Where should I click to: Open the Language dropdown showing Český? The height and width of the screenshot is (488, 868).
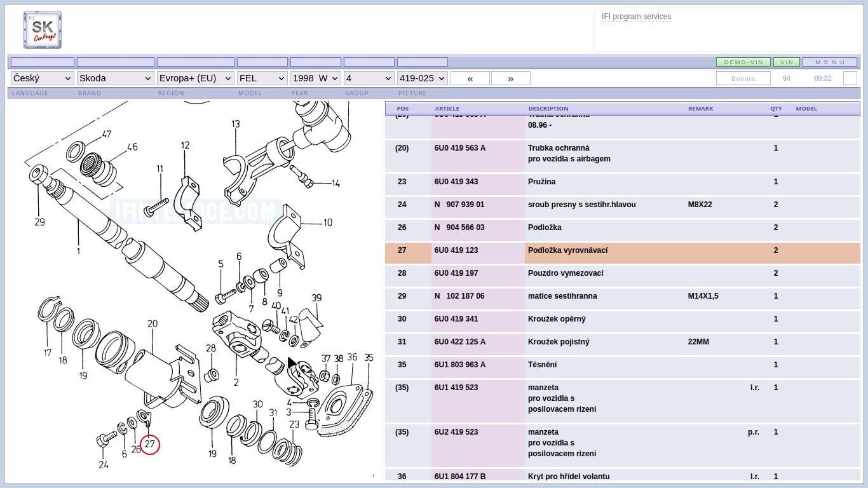pyautogui.click(x=42, y=78)
